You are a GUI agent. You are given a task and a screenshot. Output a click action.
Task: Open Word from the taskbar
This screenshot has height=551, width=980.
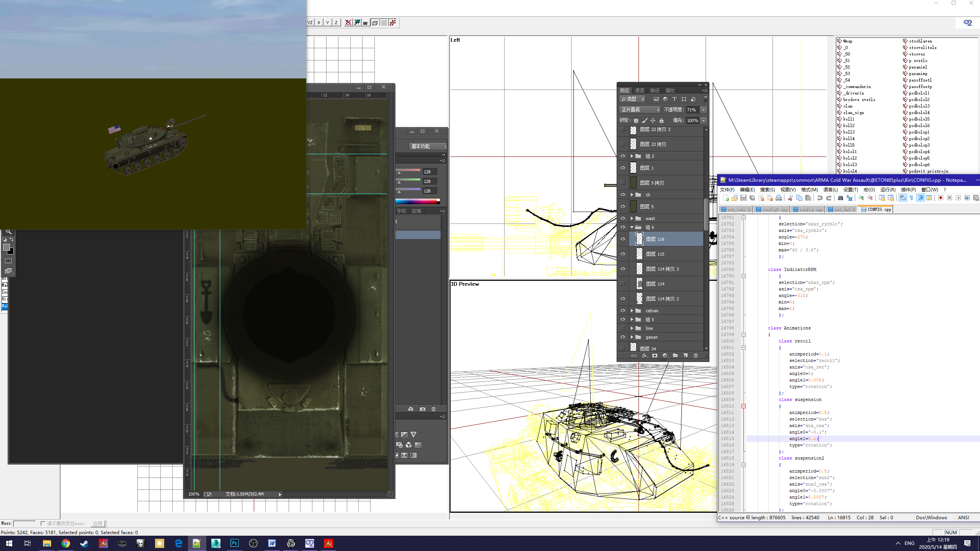[x=272, y=543]
